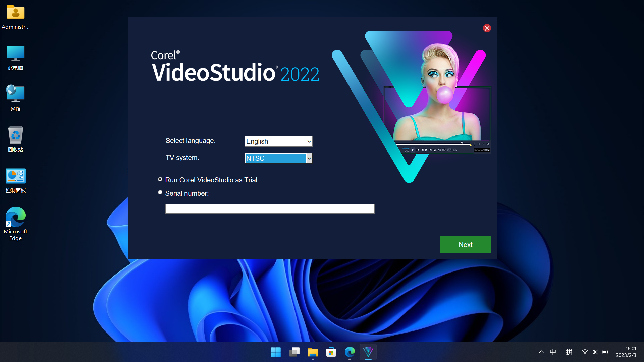
Task: Open Task View in the taskbar
Action: pyautogui.click(x=294, y=352)
